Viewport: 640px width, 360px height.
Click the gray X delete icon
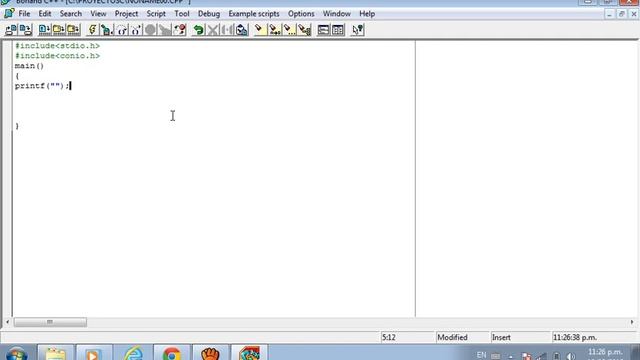click(x=213, y=30)
